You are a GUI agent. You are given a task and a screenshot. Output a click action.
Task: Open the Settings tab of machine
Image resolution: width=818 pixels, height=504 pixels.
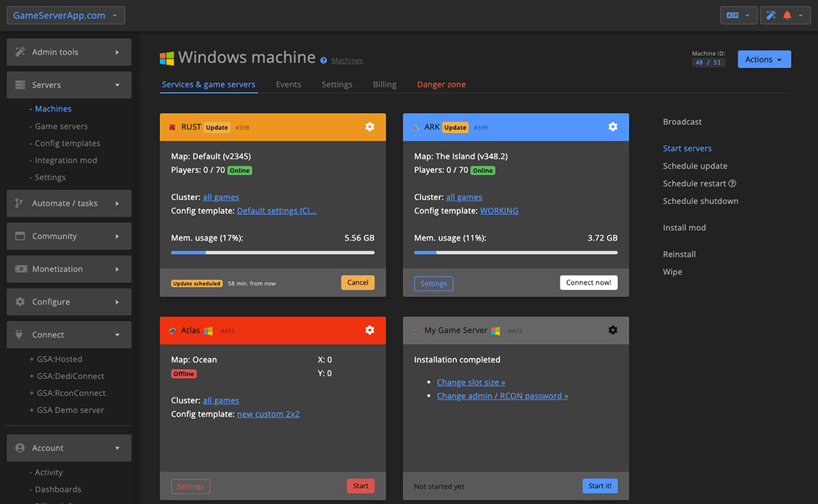pyautogui.click(x=336, y=84)
